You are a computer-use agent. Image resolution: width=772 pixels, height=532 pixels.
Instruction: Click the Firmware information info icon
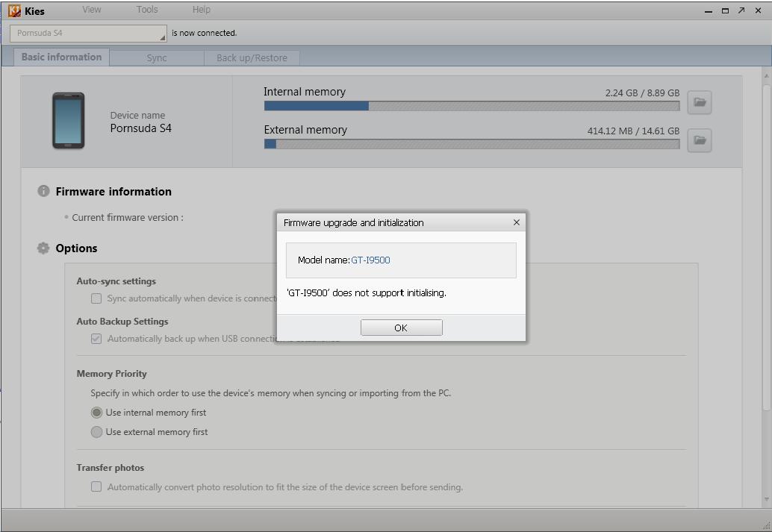[43, 191]
